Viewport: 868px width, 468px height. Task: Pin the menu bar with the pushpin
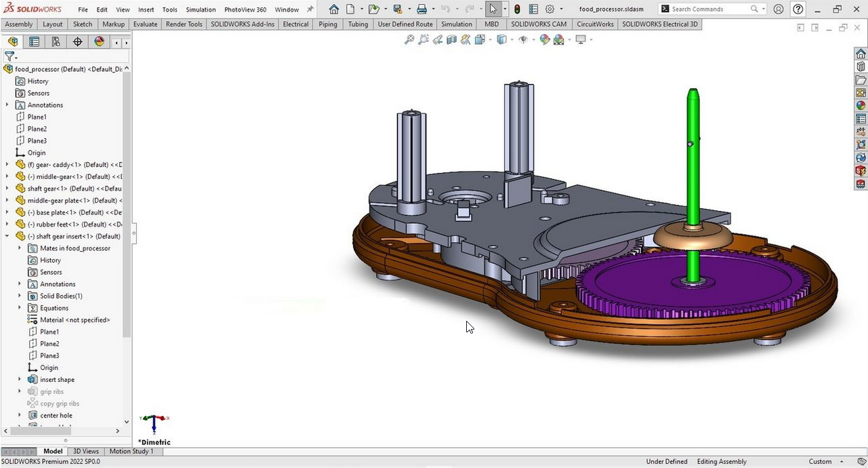(x=310, y=9)
